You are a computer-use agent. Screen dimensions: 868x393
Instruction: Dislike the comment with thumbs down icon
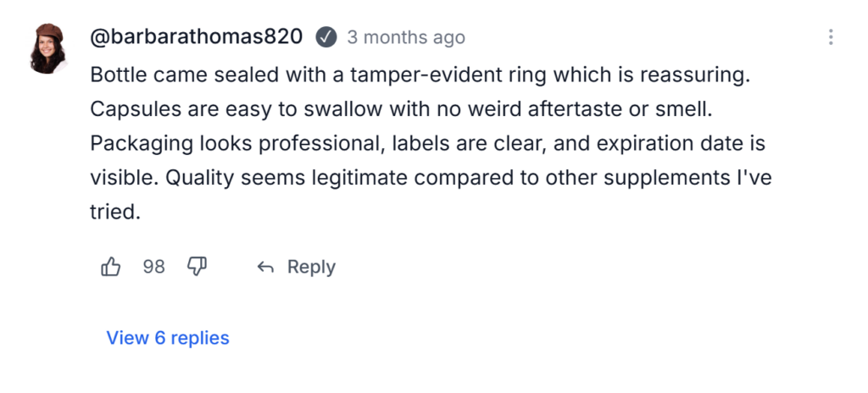pos(197,268)
